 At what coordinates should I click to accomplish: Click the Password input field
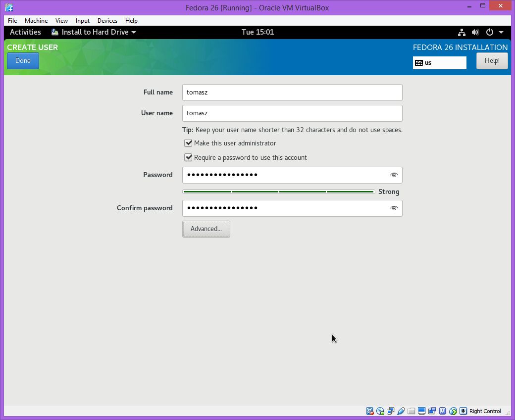pyautogui.click(x=292, y=175)
